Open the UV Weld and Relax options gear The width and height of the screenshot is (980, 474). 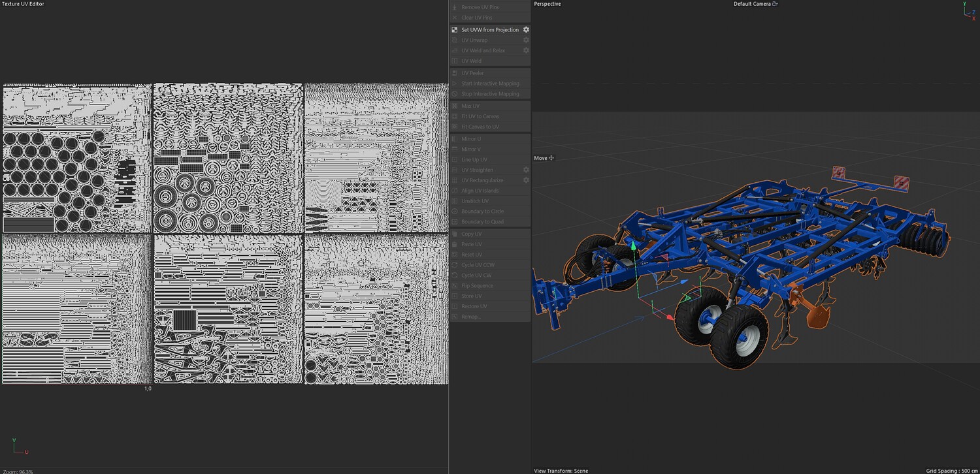click(526, 50)
